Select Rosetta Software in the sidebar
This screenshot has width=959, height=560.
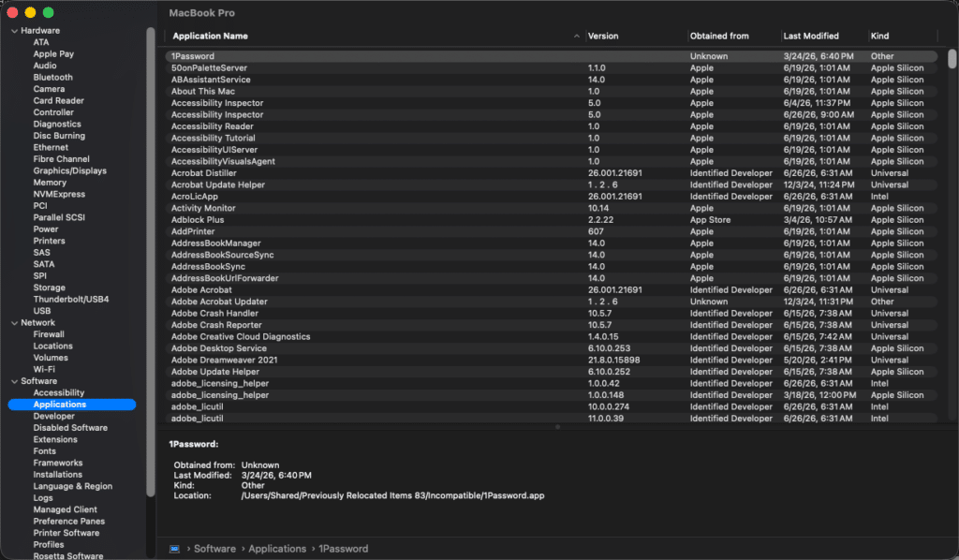coord(67,555)
